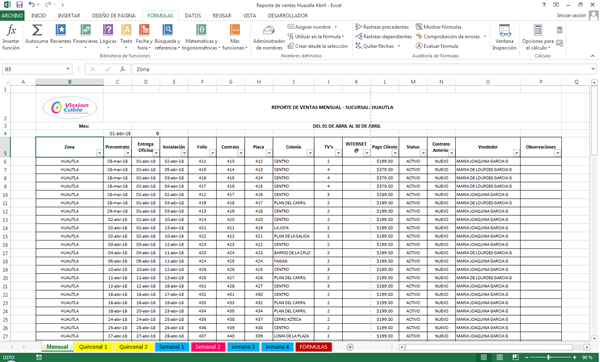This screenshot has width=600, height=362.
Task: Open the Observaciones column filter dropdown
Action: tap(558, 153)
